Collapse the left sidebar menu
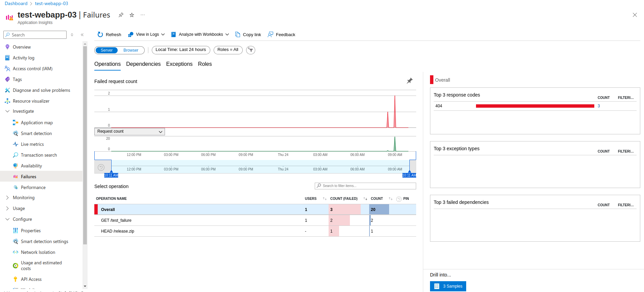Viewport: 644px width, 292px height. (82, 35)
